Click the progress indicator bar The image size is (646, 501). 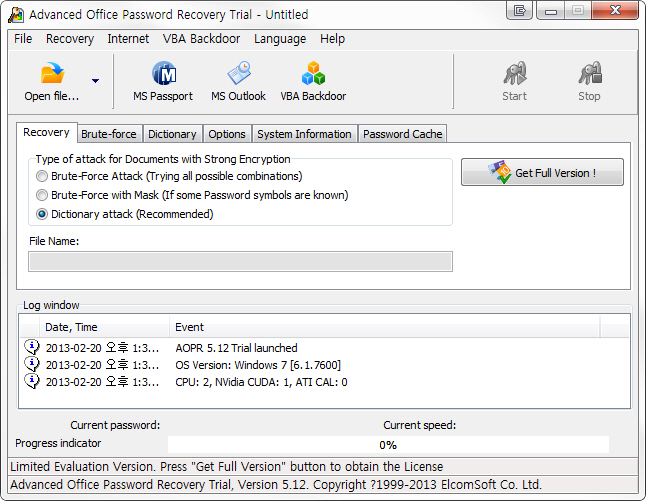tap(388, 445)
